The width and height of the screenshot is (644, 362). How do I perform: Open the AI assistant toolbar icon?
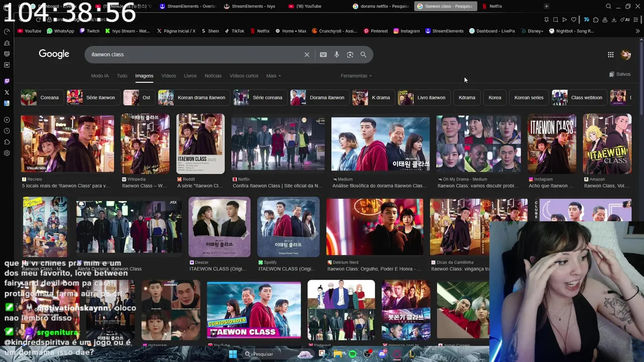pyautogui.click(x=625, y=20)
